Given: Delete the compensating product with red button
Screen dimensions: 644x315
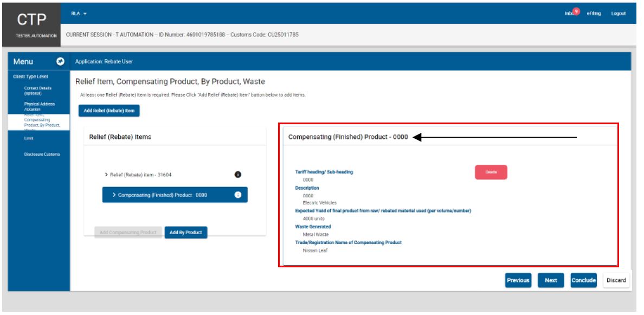Looking at the screenshot, I should pos(491,172).
